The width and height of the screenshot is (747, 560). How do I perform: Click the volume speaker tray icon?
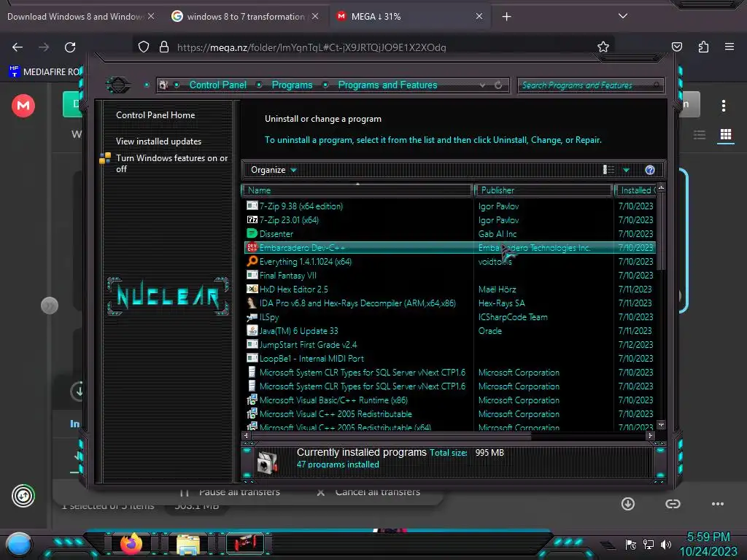click(665, 544)
